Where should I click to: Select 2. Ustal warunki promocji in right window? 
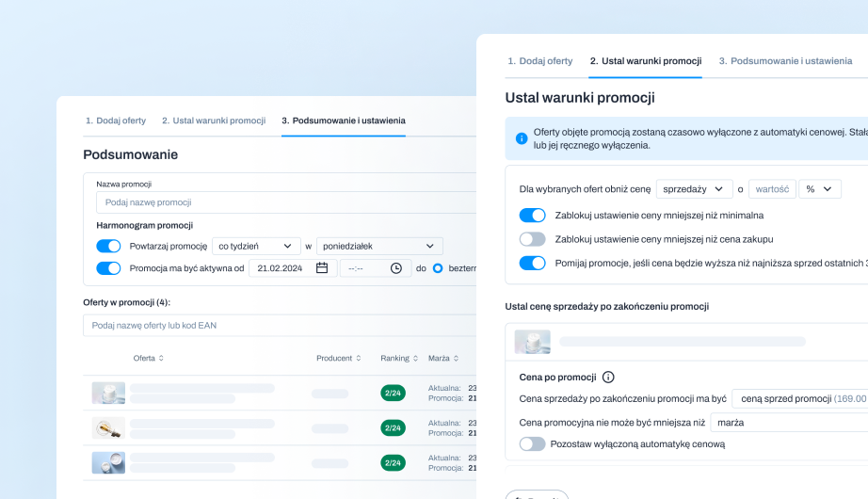click(x=646, y=61)
